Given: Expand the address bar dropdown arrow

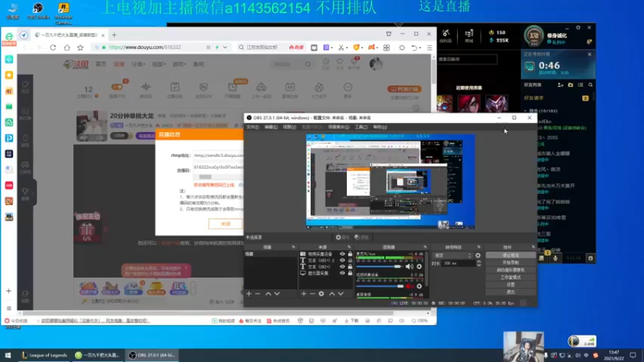Looking at the screenshot, I should point(225,47).
